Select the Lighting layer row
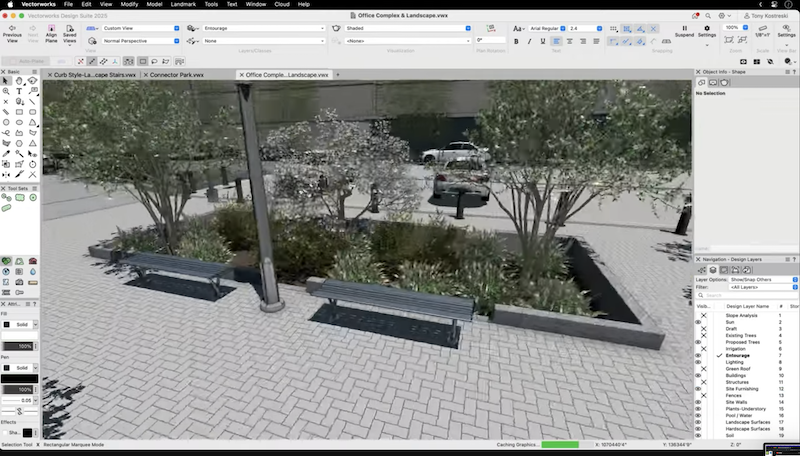800x456 pixels. coord(746,362)
